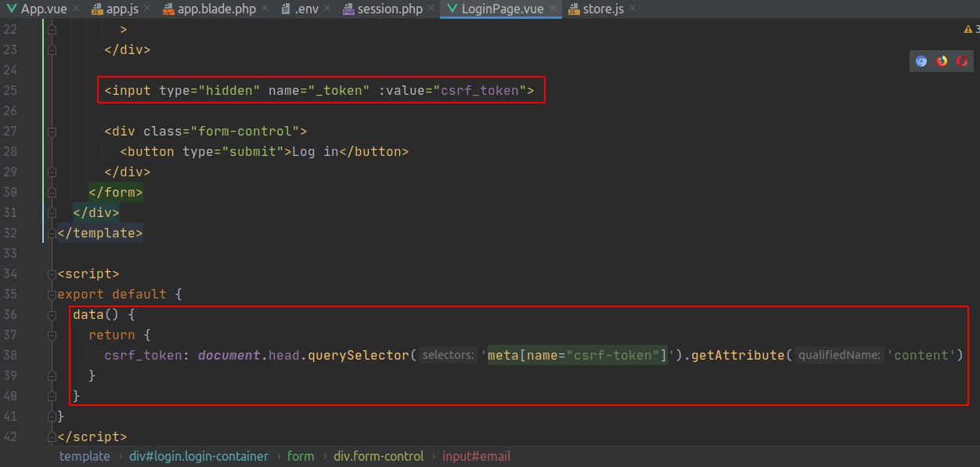Click the "qualifiedName:" parameter hint

point(840,355)
